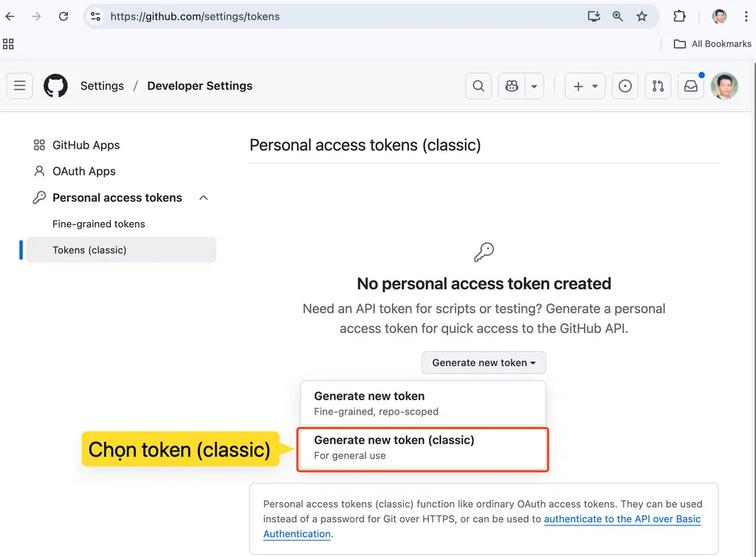Expand the Copilot chevron dropdown
This screenshot has height=557, width=756.
pos(534,86)
